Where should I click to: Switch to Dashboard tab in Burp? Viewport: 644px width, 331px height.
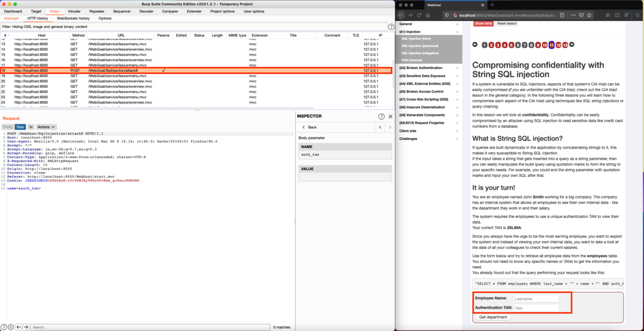coord(13,11)
